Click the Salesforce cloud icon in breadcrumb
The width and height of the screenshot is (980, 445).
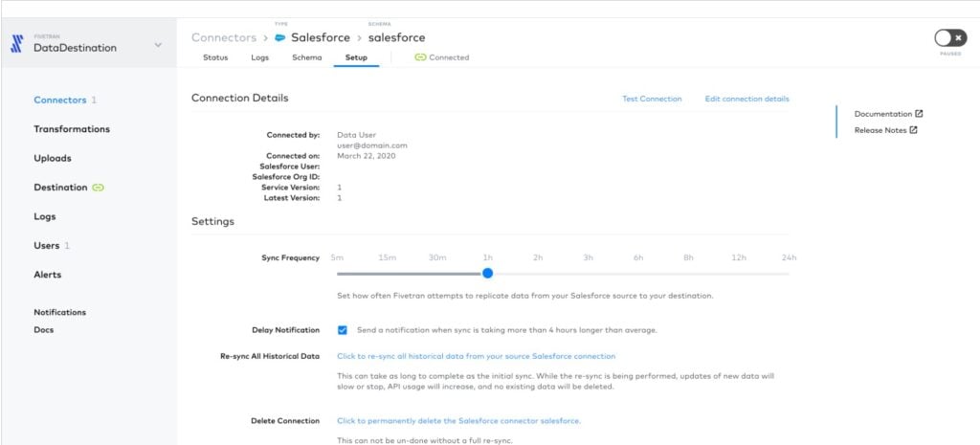pos(280,37)
